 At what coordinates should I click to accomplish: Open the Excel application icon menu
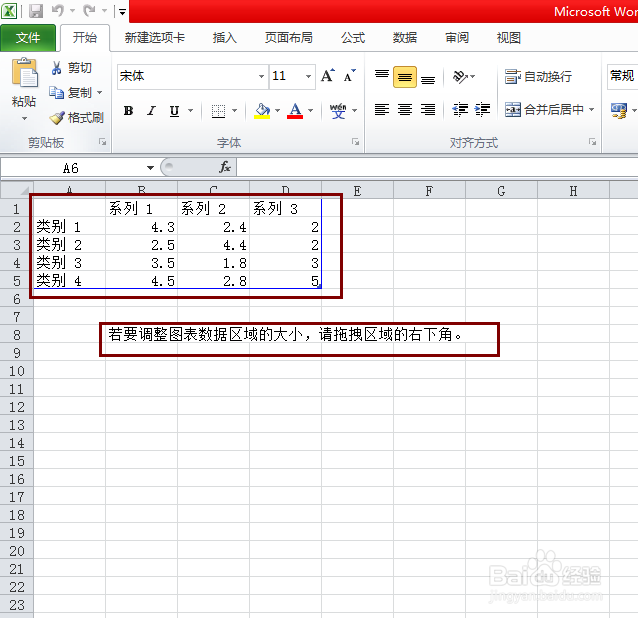pyautogui.click(x=9, y=11)
